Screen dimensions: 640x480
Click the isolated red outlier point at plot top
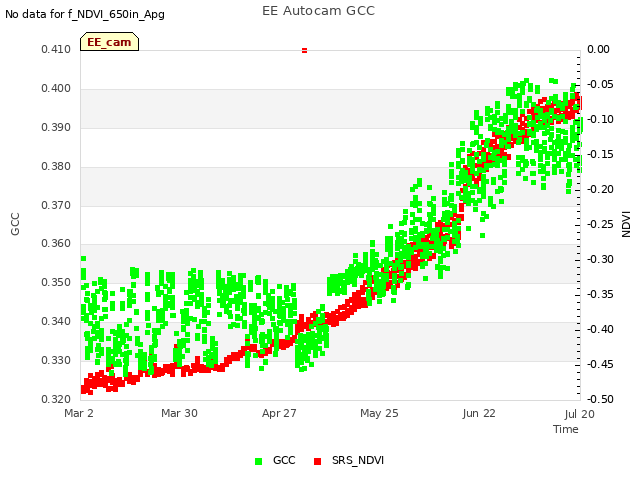[x=304, y=50]
